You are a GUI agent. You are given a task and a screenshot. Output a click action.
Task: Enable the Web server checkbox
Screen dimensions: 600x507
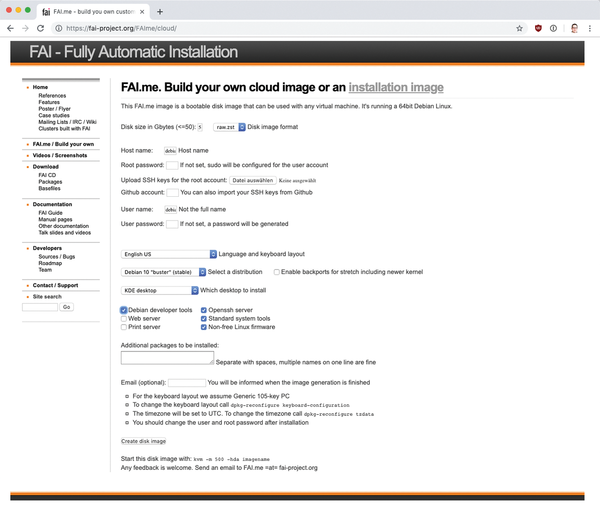point(124,318)
